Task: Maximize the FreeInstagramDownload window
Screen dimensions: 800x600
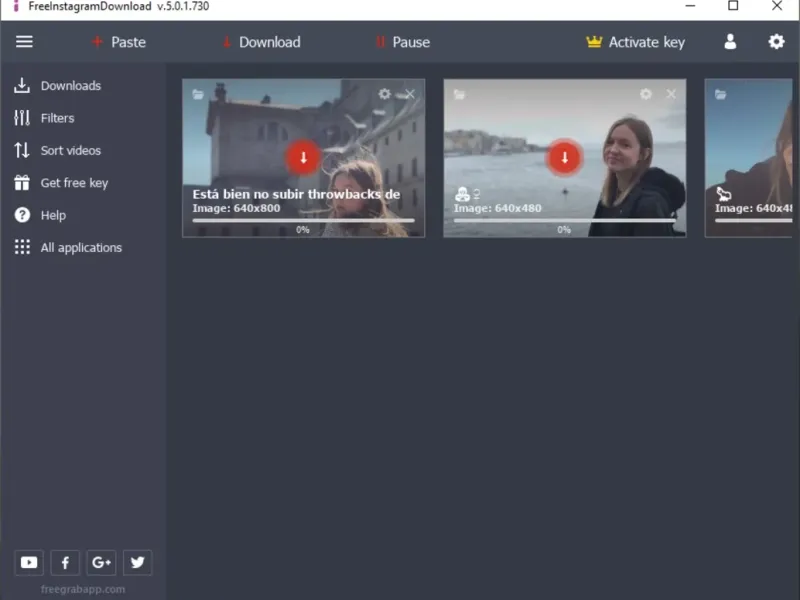Action: point(733,6)
